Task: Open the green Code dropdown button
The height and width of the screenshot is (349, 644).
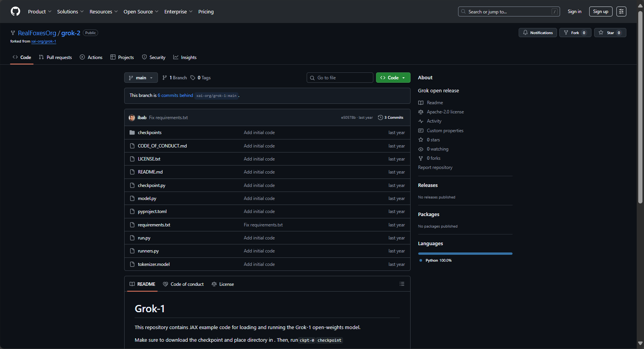Action: tap(393, 78)
